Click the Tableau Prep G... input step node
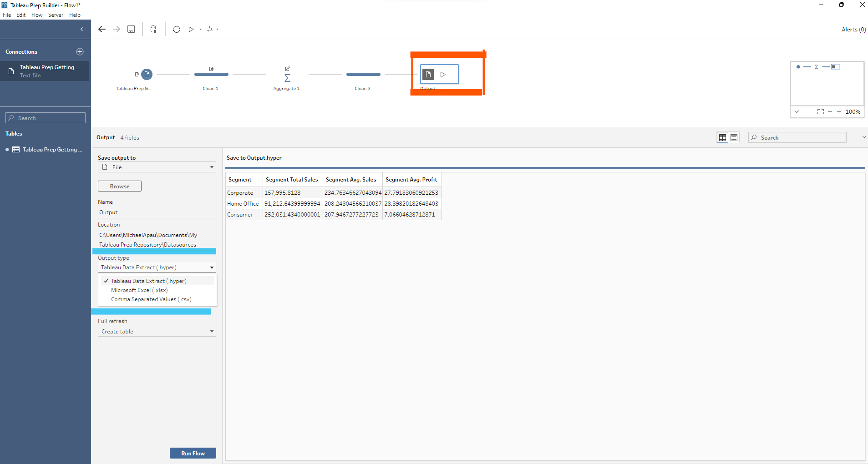 point(147,74)
